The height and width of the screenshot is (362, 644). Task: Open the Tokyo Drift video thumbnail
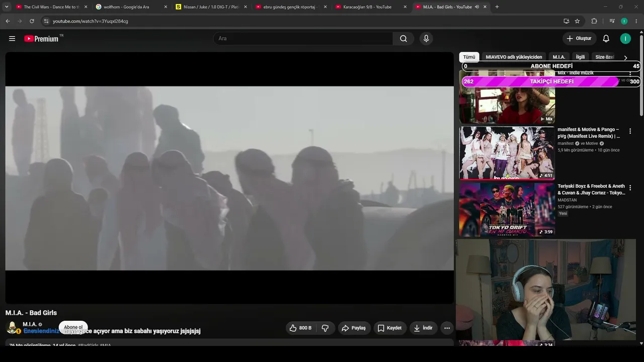[x=507, y=209]
